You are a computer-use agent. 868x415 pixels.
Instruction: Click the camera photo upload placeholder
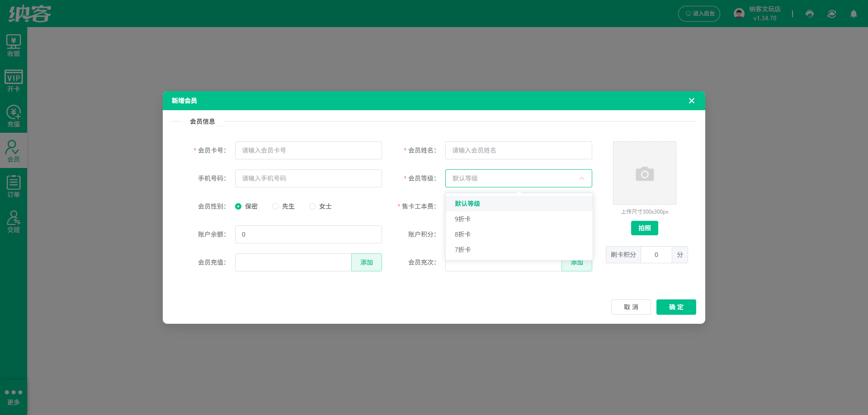[x=645, y=173]
